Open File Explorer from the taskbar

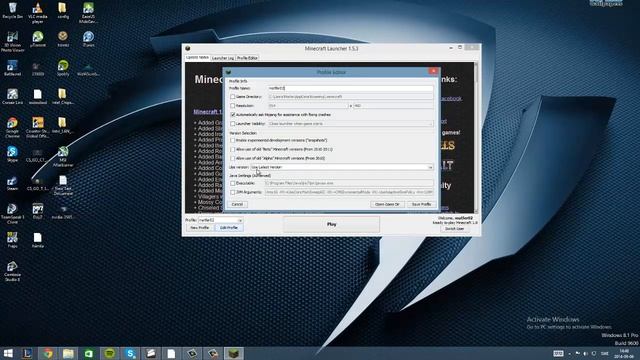68,353
